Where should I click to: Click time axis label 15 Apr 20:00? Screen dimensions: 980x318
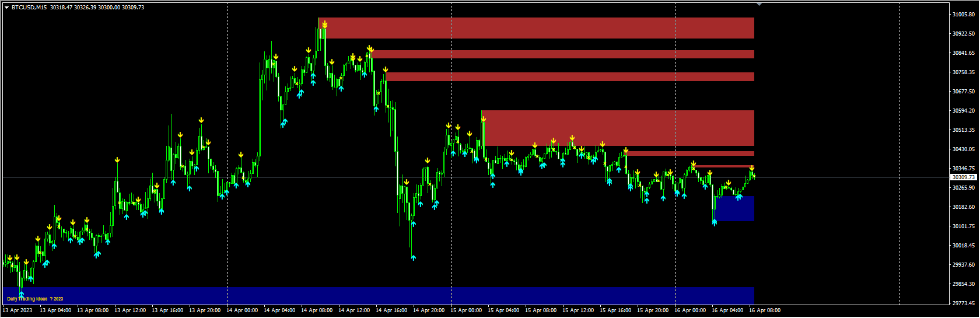click(653, 310)
